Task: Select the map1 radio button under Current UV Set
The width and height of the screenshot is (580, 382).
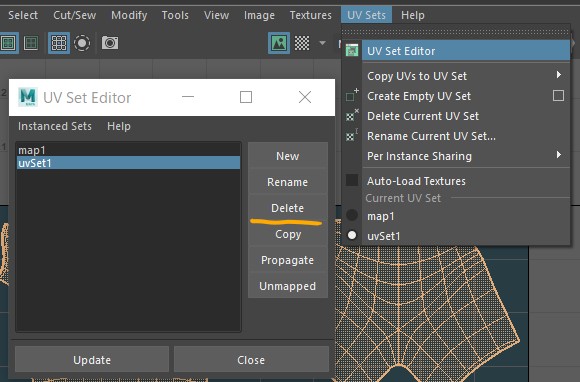Action: tap(352, 215)
